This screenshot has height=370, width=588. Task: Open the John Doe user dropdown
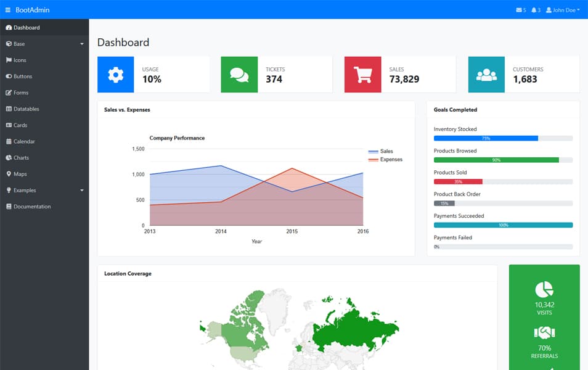coord(563,10)
